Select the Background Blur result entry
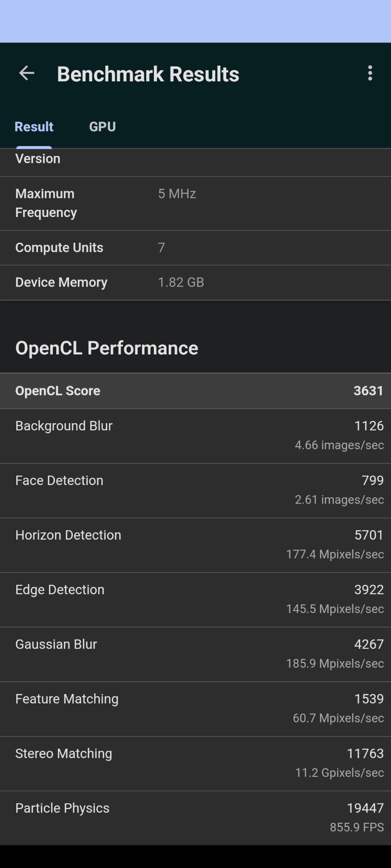The height and width of the screenshot is (868, 391). click(x=195, y=435)
